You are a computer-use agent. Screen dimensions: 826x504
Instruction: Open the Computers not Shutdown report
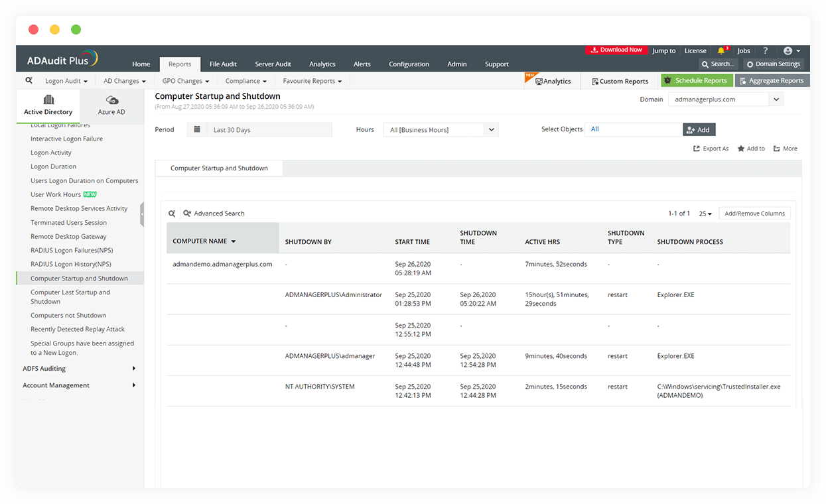tap(68, 315)
